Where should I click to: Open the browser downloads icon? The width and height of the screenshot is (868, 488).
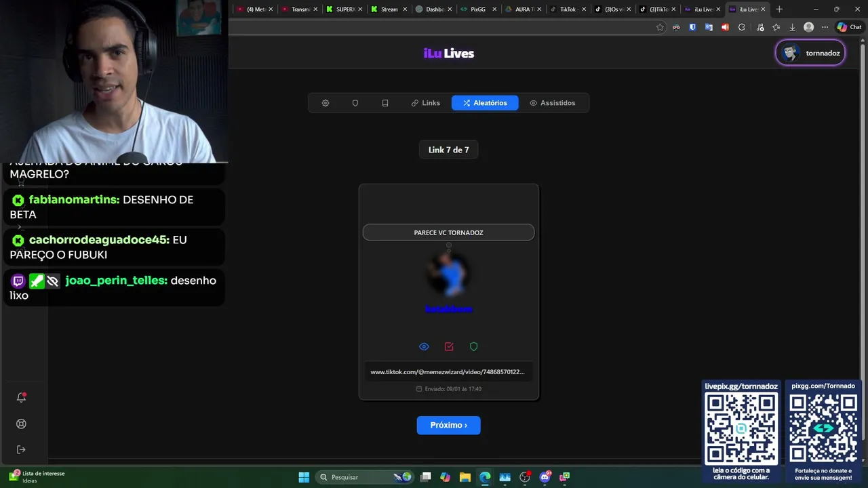pyautogui.click(x=792, y=27)
